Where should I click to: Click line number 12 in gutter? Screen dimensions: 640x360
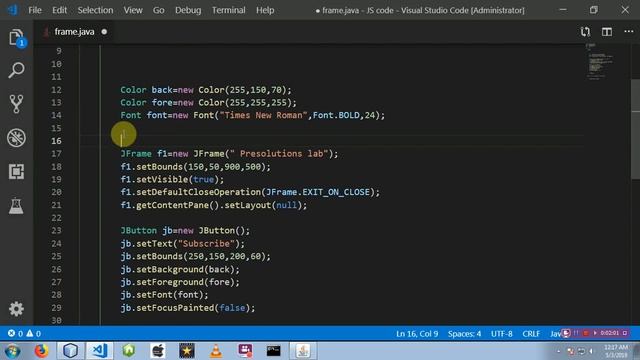pos(56,90)
